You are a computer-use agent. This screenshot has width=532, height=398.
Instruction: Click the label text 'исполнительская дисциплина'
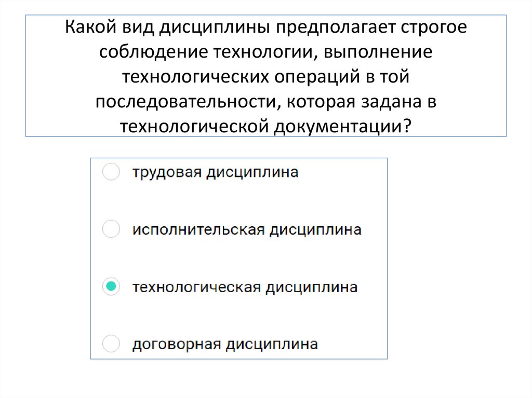coord(247,229)
